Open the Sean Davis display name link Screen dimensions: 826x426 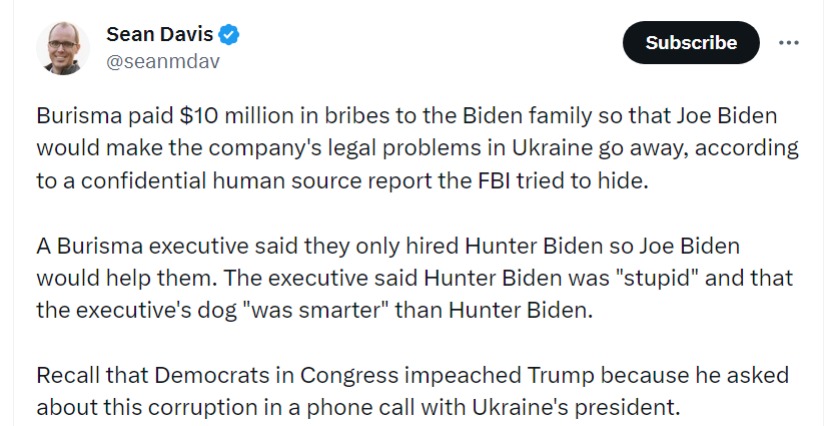tap(159, 35)
